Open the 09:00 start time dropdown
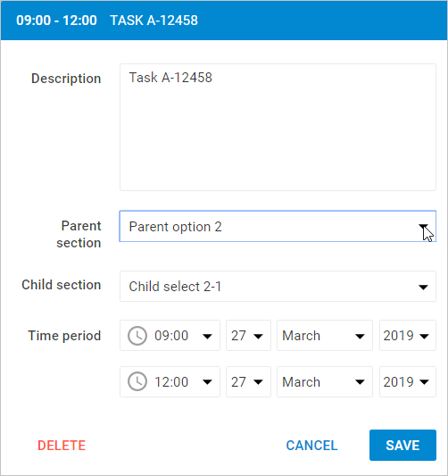 tap(170, 336)
